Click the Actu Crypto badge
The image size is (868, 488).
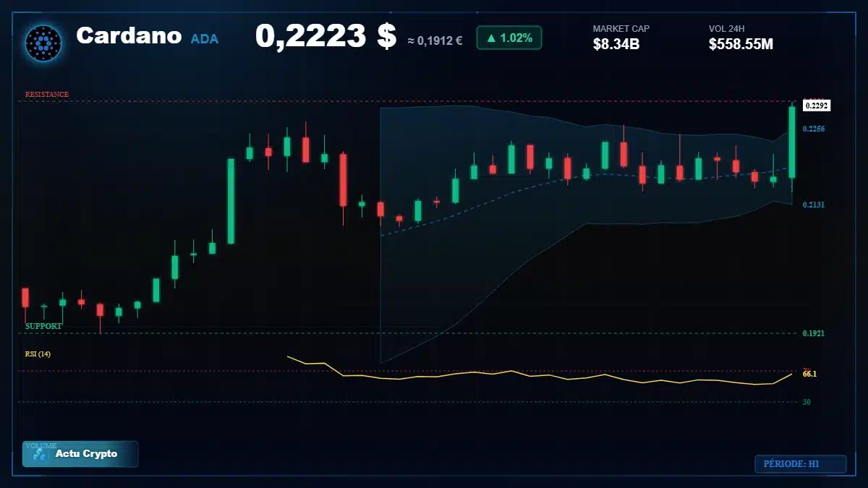pyautogui.click(x=80, y=454)
